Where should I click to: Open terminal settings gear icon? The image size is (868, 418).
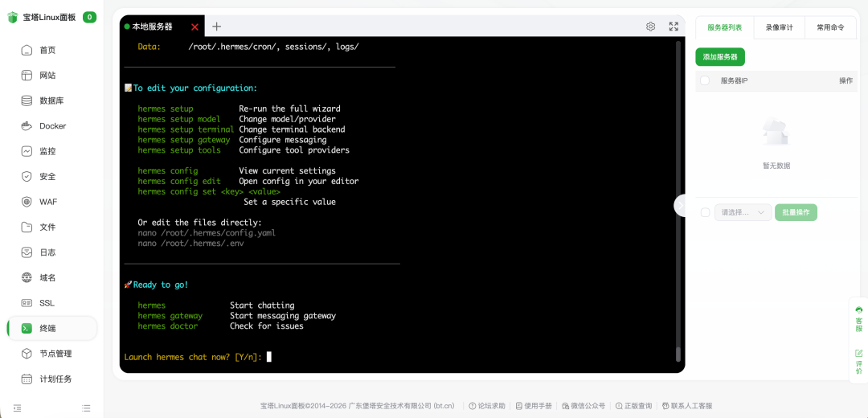[x=651, y=27]
